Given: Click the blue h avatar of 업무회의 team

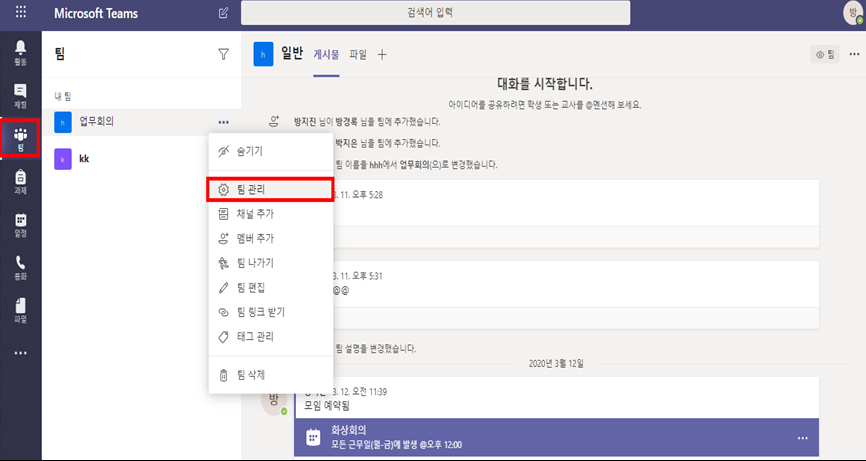Looking at the screenshot, I should coord(62,122).
